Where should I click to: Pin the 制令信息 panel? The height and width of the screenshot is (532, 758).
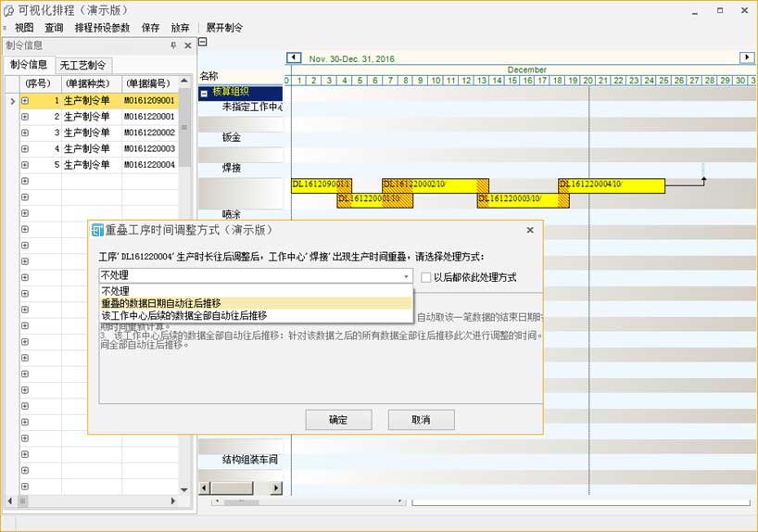tap(173, 45)
